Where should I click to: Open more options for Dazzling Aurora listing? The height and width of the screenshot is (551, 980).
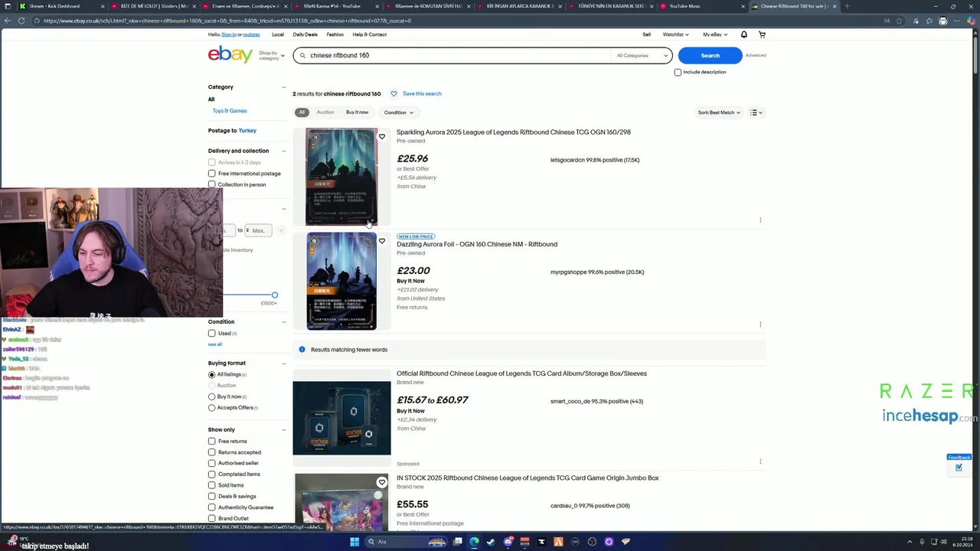(x=760, y=324)
